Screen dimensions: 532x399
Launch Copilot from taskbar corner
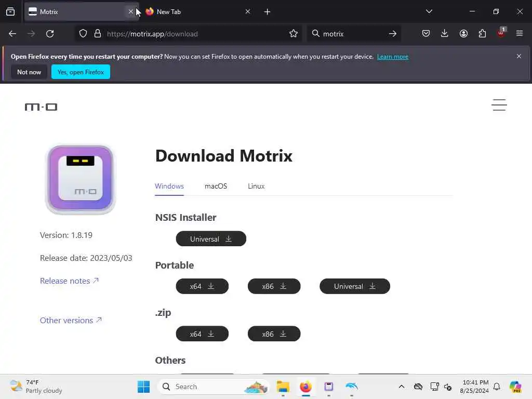[x=515, y=387]
